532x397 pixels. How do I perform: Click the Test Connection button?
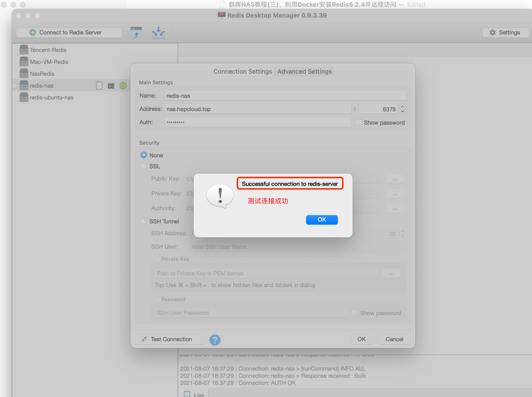pyautogui.click(x=169, y=339)
